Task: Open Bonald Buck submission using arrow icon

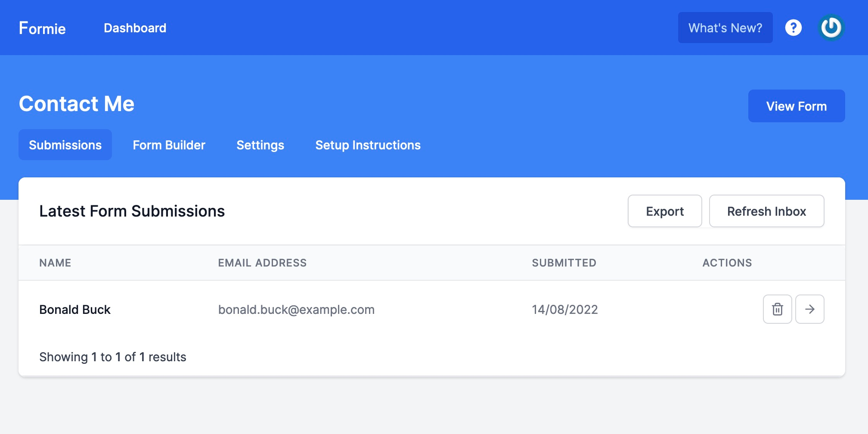Action: (x=809, y=309)
